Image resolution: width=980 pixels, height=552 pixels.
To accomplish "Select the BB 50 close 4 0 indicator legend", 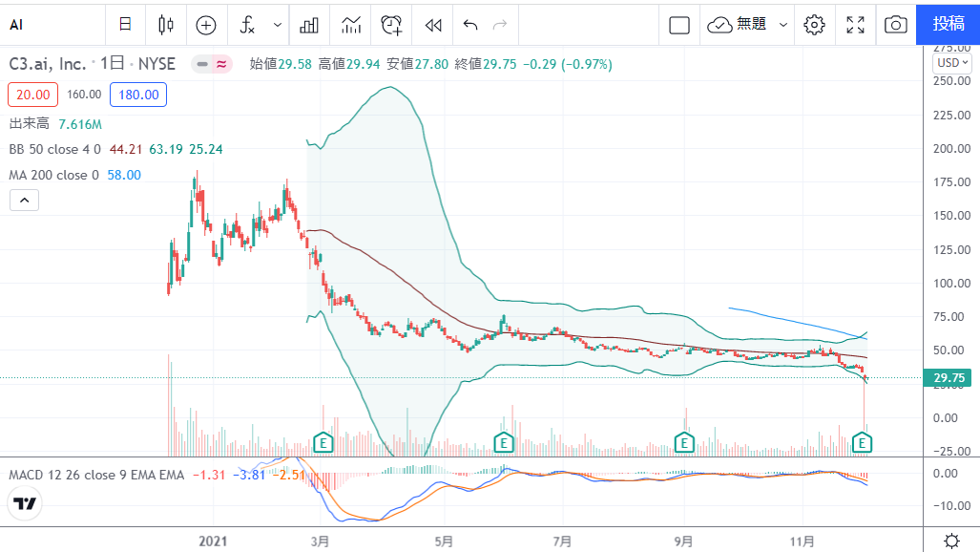I will coord(55,149).
